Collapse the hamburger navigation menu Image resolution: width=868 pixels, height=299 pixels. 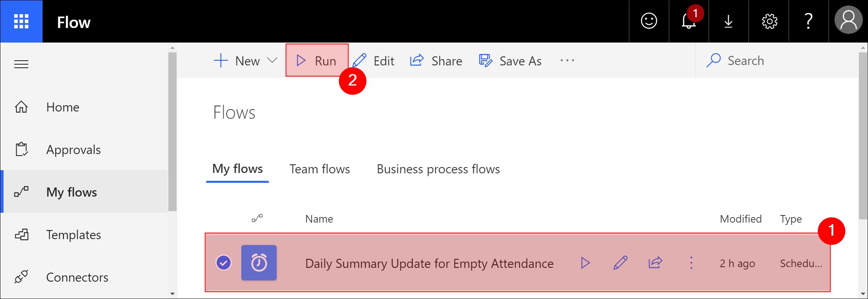pos(21,64)
